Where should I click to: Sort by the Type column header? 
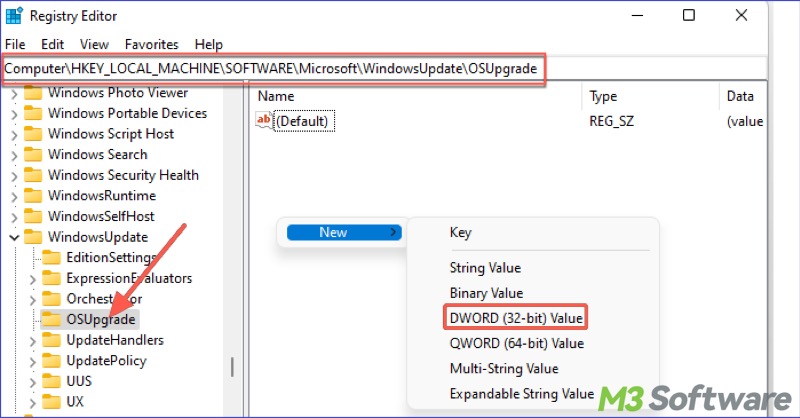(604, 96)
